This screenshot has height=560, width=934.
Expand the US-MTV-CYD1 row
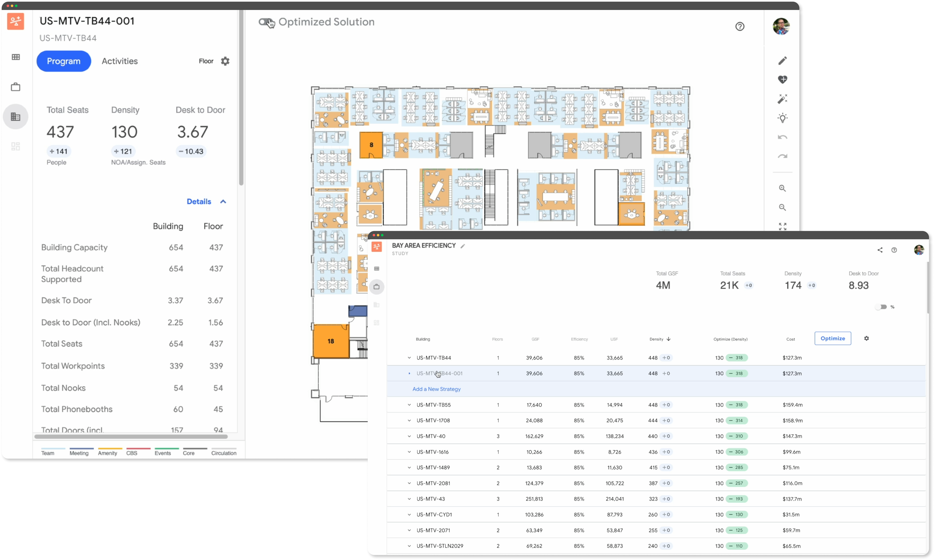click(409, 515)
